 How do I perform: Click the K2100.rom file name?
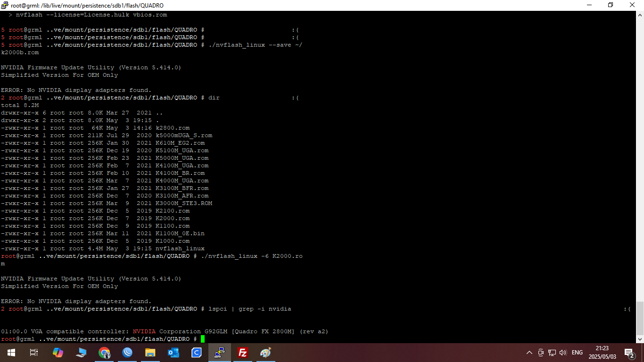tap(173, 211)
